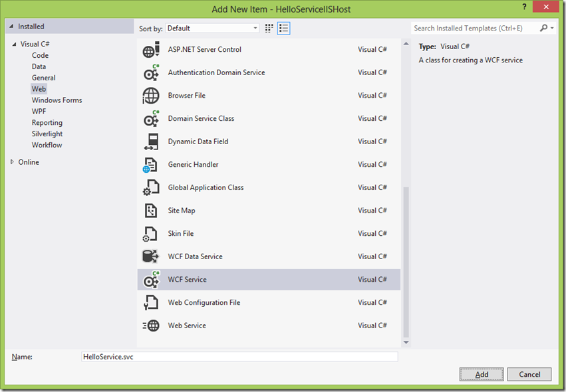Click the template list scroll down arrow
566x392 pixels.
pyautogui.click(x=406, y=342)
